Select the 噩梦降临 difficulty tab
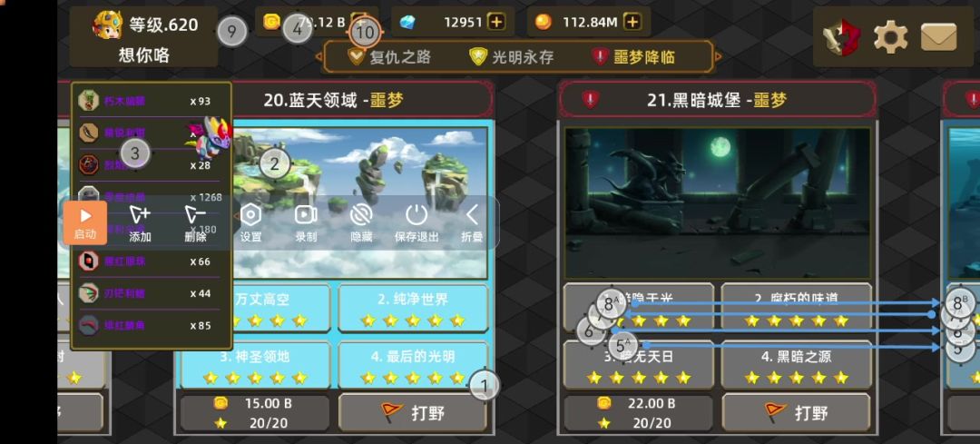 pyautogui.click(x=633, y=57)
